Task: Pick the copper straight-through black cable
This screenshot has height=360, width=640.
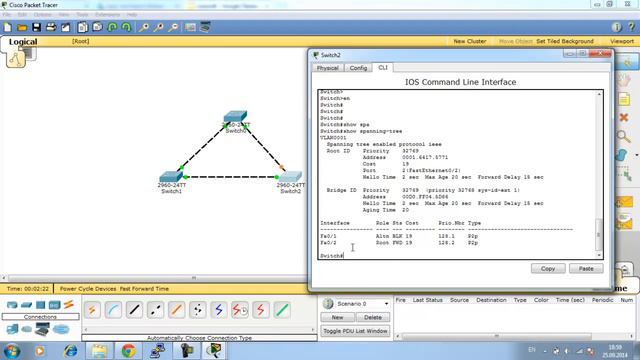Action: tap(135, 310)
